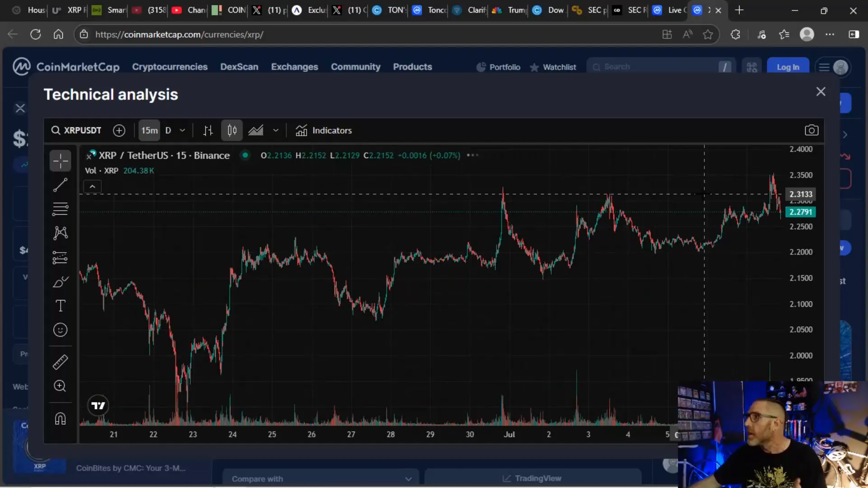Screen dimensions: 868x488
Task: Open the grid icon beside Log In
Action: (752, 67)
